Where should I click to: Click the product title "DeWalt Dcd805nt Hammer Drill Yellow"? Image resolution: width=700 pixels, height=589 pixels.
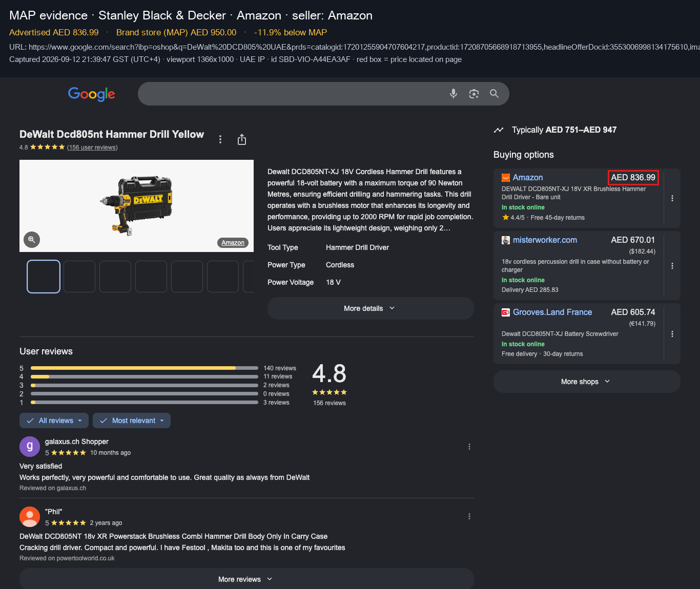(112, 134)
